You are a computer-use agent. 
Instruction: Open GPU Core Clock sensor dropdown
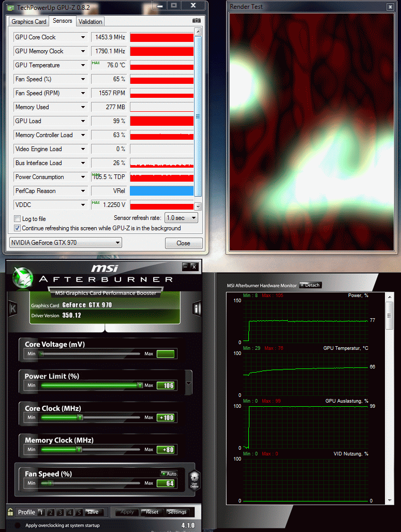83,37
